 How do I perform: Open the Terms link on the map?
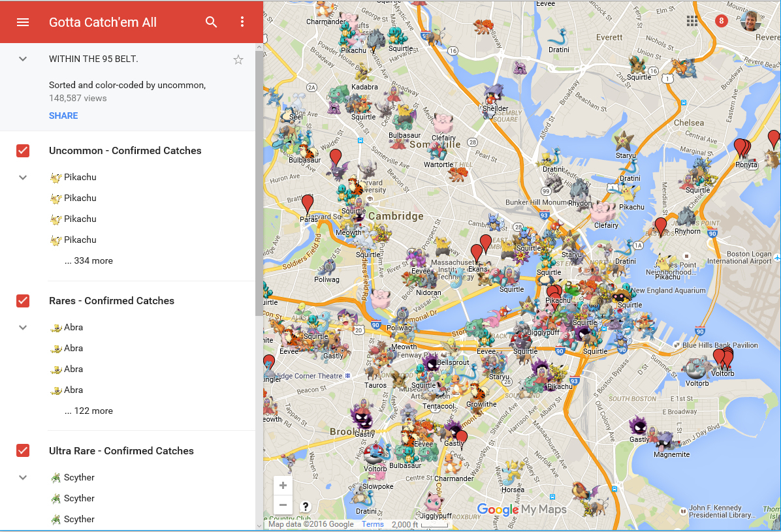[x=373, y=524]
